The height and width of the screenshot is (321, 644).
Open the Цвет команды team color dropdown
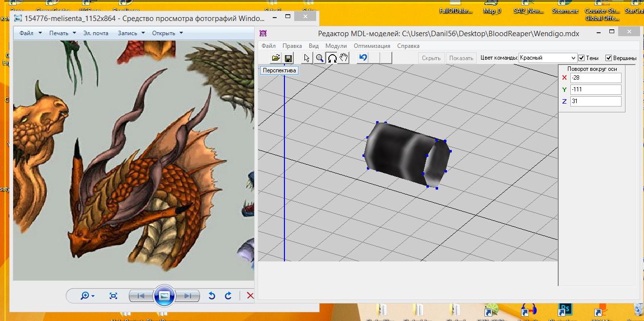point(548,58)
